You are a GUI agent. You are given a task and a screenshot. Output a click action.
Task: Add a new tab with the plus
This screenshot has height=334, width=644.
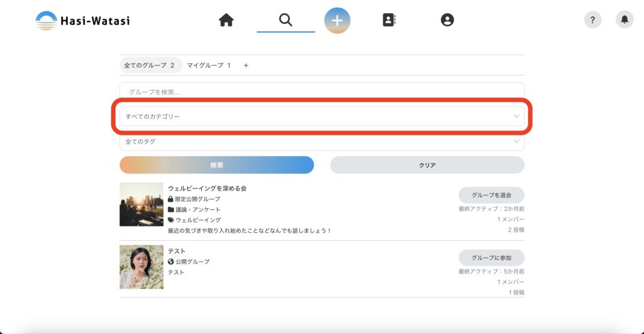(246, 65)
